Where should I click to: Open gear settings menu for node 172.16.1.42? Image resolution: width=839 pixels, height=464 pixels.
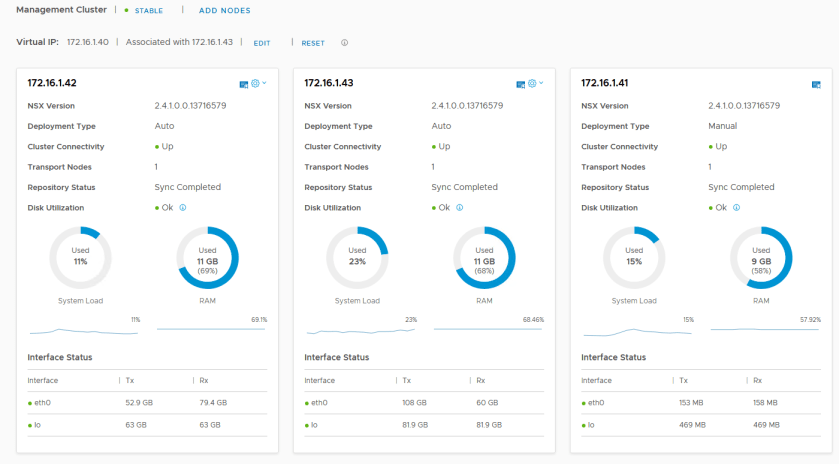257,83
